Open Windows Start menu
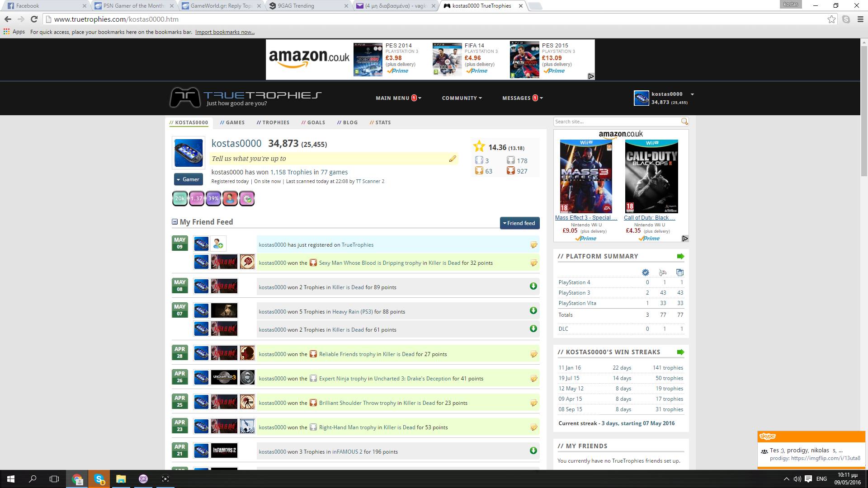Screen dimensions: 868x488 tap(11, 479)
